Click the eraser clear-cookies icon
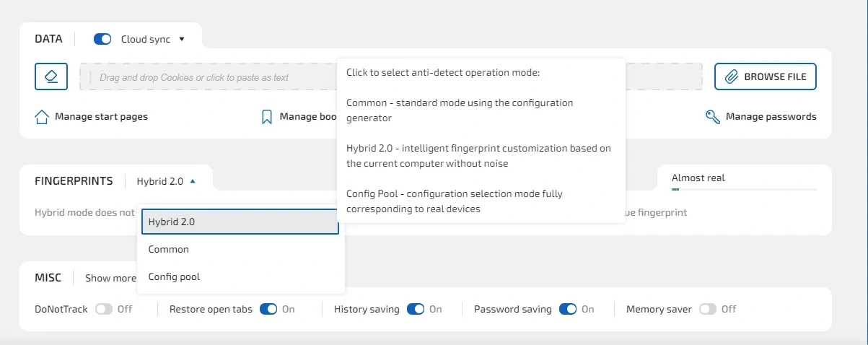Viewport: 868px width, 345px height. [x=51, y=77]
